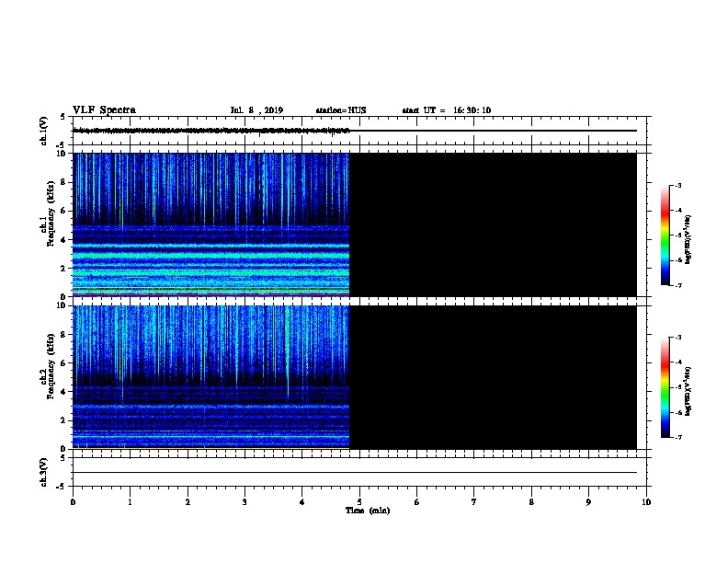Click the ch.3 flat voltage trace line
This screenshot has width=728, height=563.
(x=355, y=473)
